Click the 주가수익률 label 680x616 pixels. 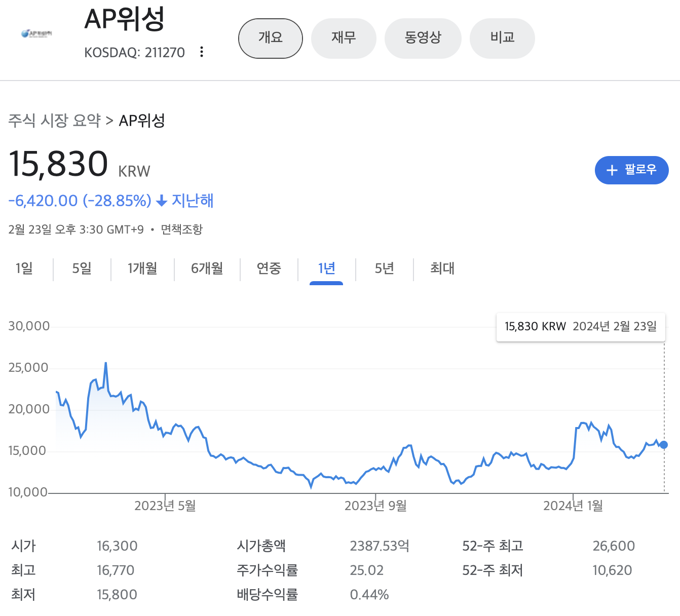[267, 570]
